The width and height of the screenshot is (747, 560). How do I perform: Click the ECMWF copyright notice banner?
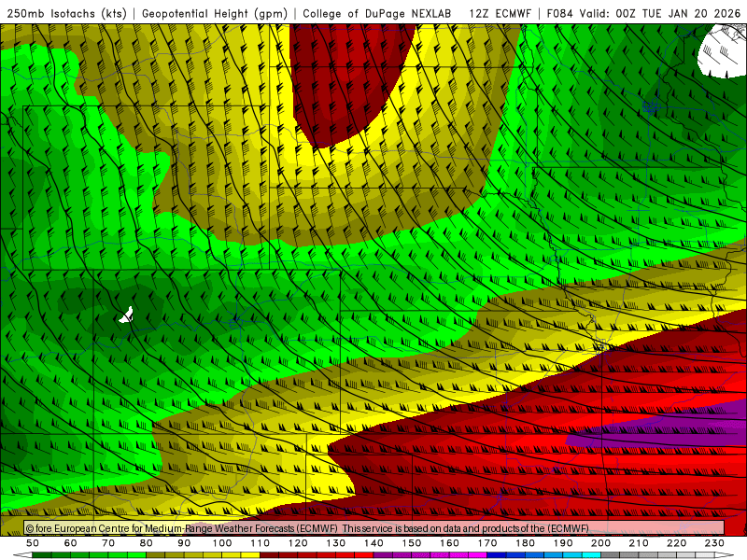374,527
